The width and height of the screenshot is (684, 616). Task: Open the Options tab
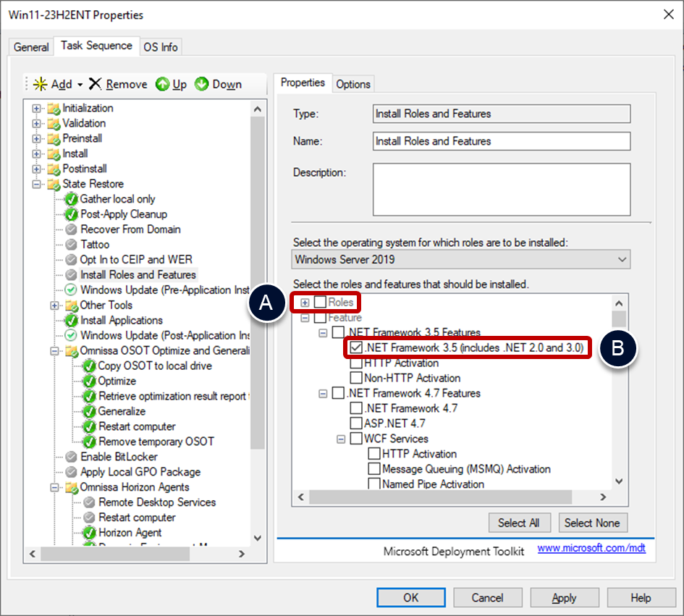pyautogui.click(x=353, y=84)
